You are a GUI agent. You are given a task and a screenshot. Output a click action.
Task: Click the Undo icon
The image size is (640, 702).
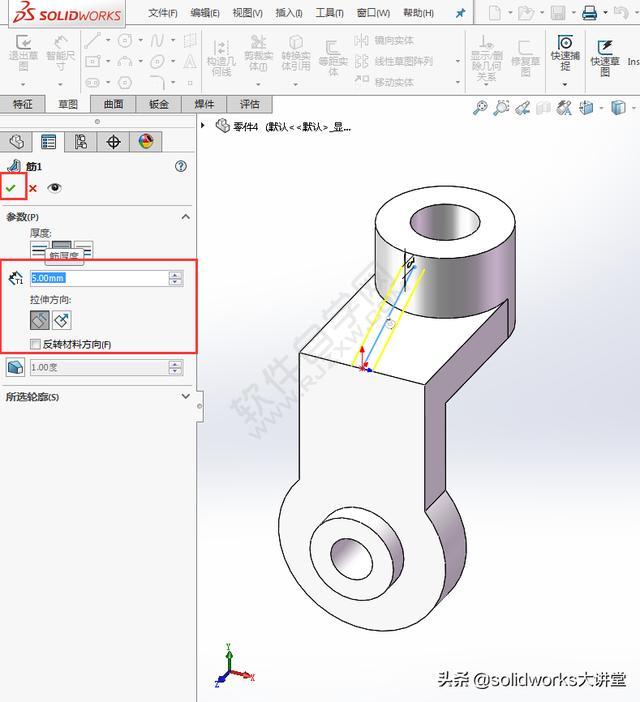[x=621, y=13]
